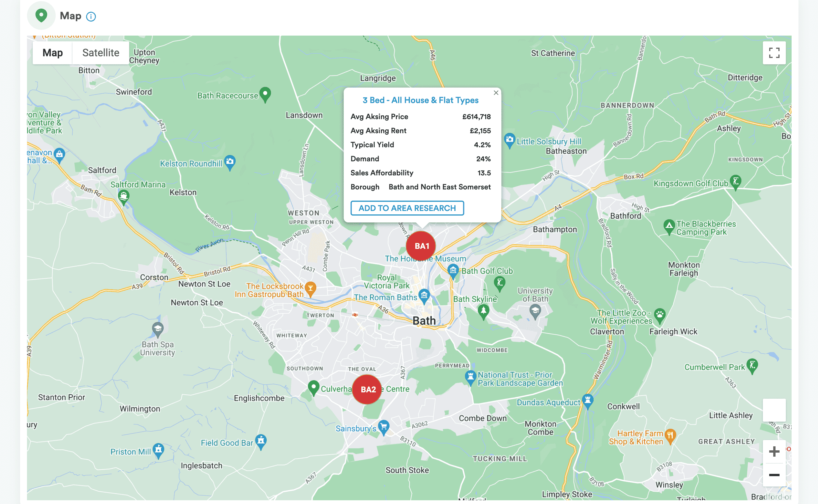Click the 3 Bed popup title link
This screenshot has width=818, height=504.
click(x=420, y=100)
